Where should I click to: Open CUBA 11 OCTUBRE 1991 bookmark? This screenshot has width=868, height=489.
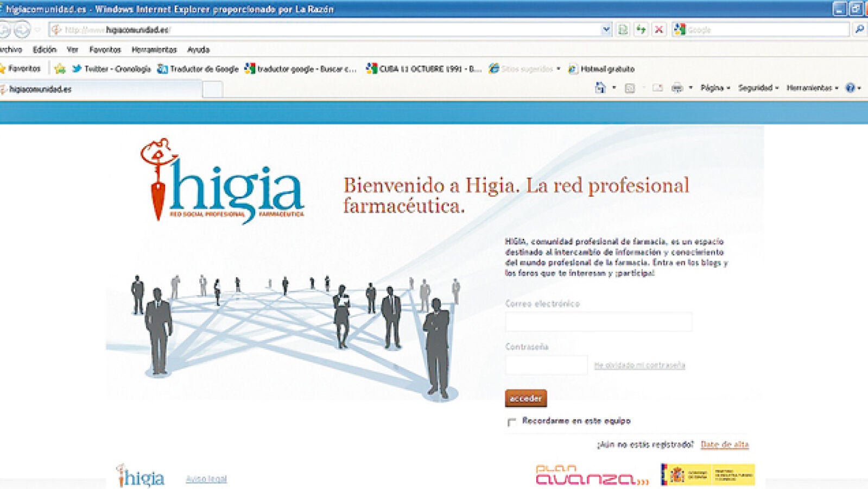[424, 68]
